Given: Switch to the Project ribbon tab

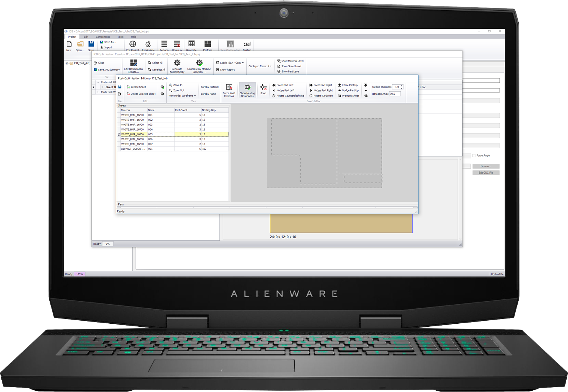Looking at the screenshot, I should [x=72, y=37].
